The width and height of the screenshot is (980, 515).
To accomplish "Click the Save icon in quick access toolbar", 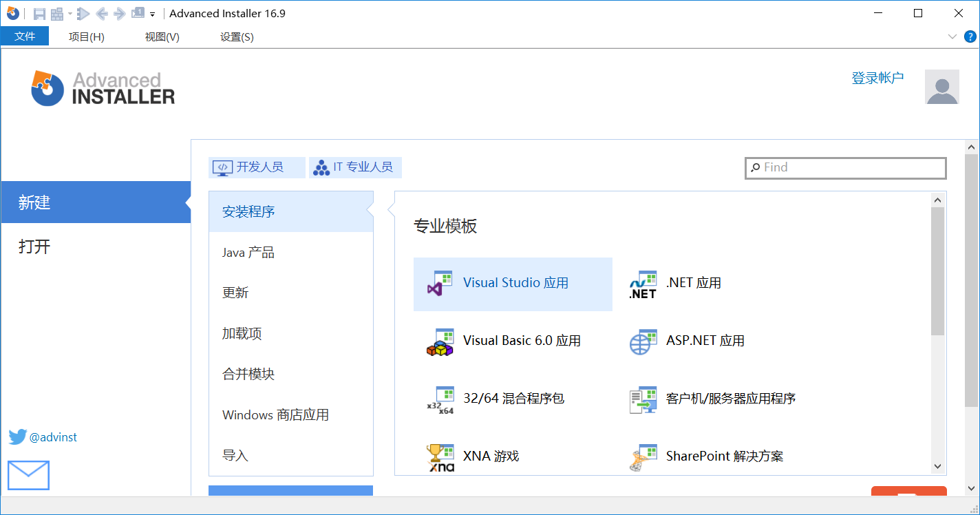I will [39, 14].
